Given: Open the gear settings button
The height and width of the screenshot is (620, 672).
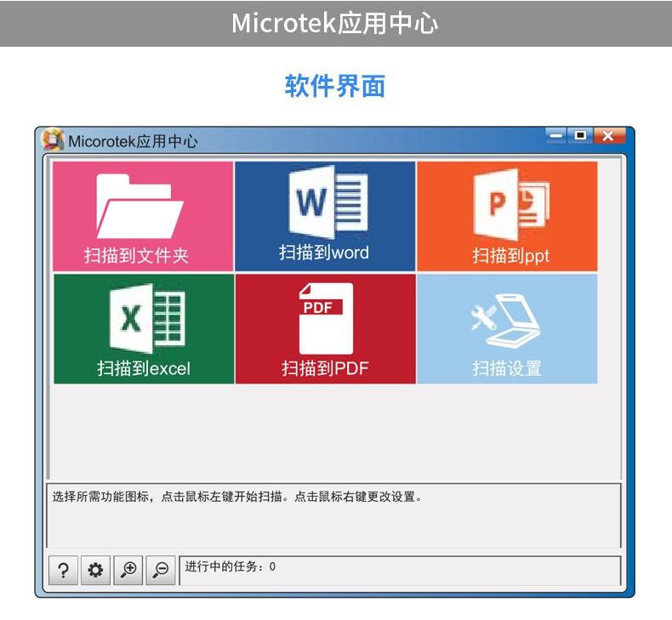Looking at the screenshot, I should coord(95,571).
